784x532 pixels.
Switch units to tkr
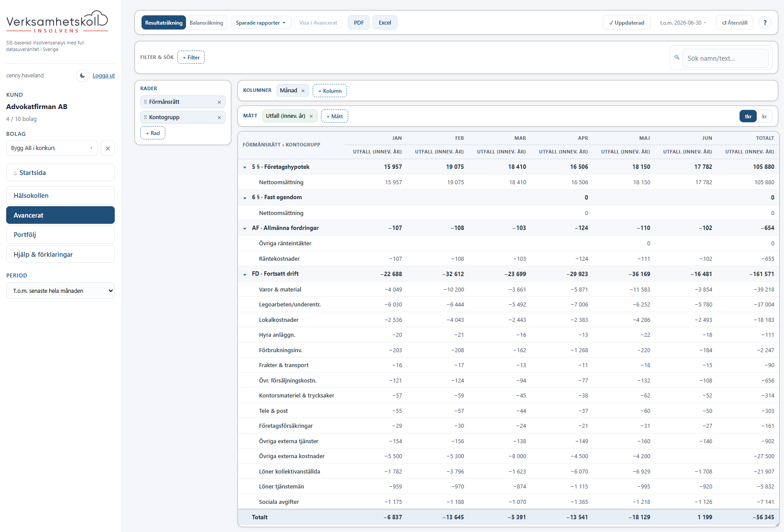748,116
